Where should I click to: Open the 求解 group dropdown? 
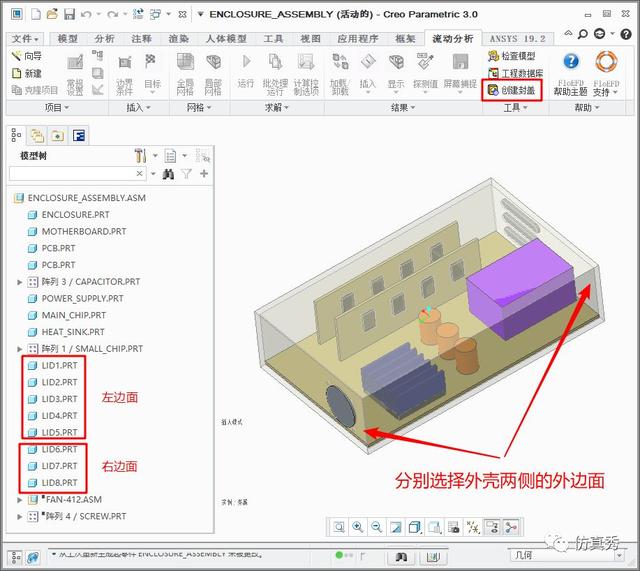pos(277,108)
